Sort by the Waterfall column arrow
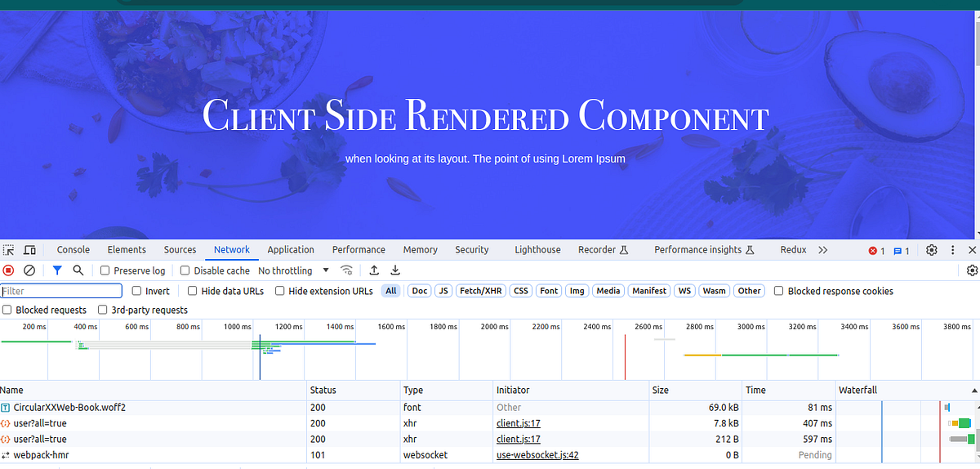The image size is (980, 469). (x=973, y=391)
